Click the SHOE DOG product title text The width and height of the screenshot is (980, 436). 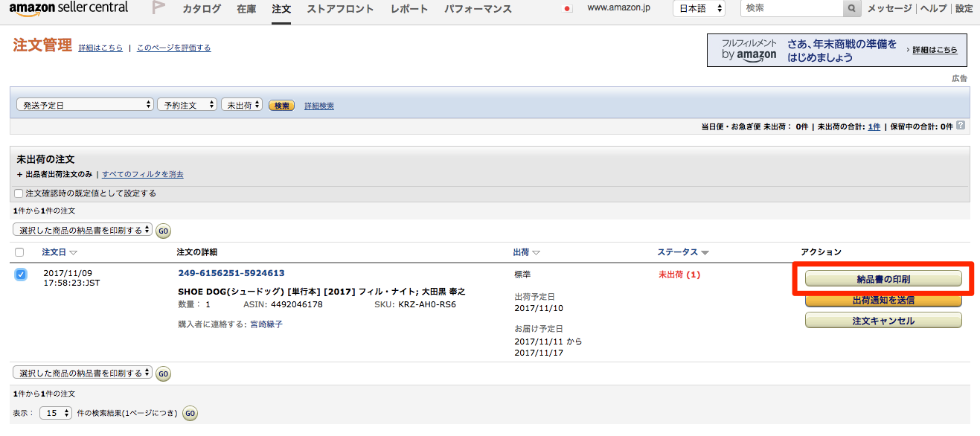(321, 291)
